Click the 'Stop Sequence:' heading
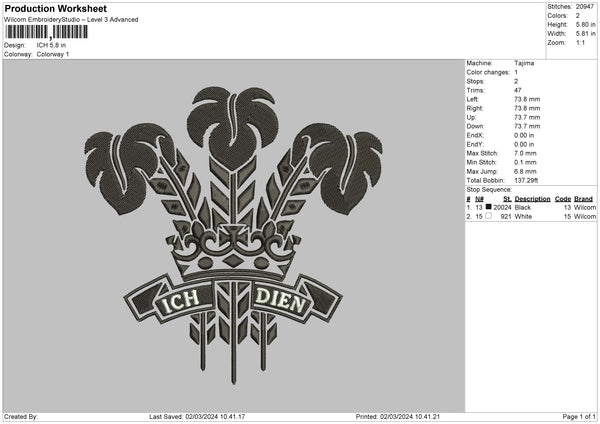Screen dimensions: 600x424 tap(489, 190)
